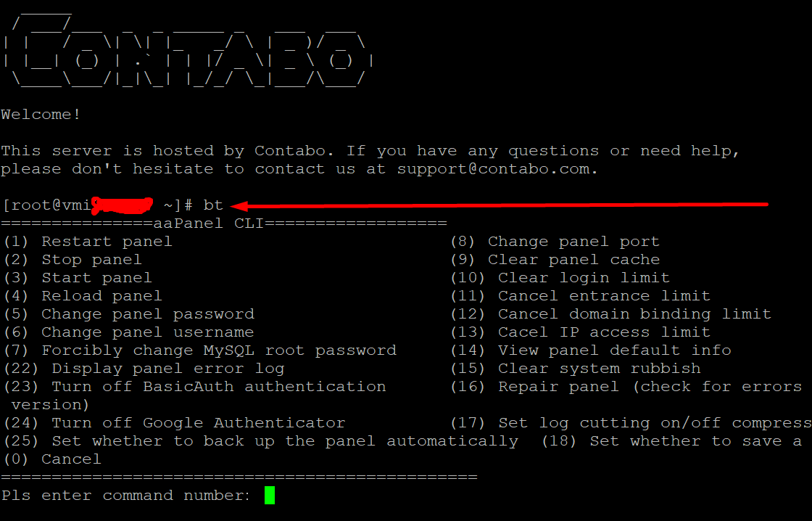The height and width of the screenshot is (521, 812).
Task: Select "(6) Change panel username" entry
Action: [128, 332]
